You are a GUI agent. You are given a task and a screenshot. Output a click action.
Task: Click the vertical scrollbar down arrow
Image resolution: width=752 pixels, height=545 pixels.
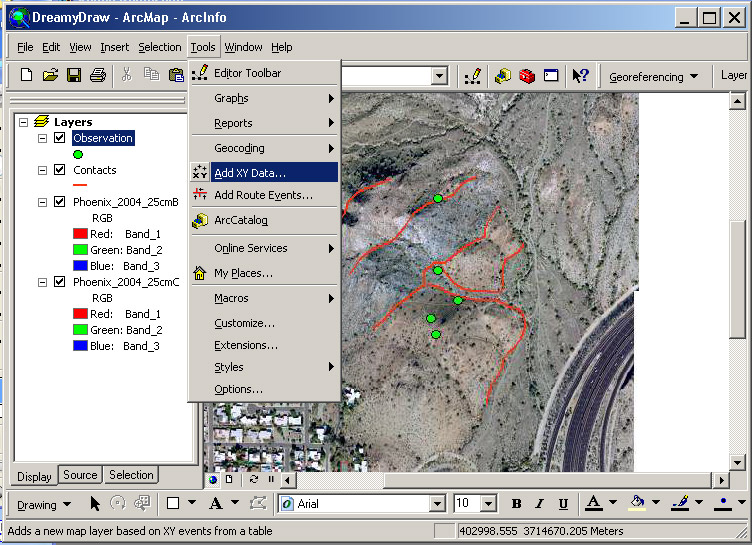pos(737,462)
